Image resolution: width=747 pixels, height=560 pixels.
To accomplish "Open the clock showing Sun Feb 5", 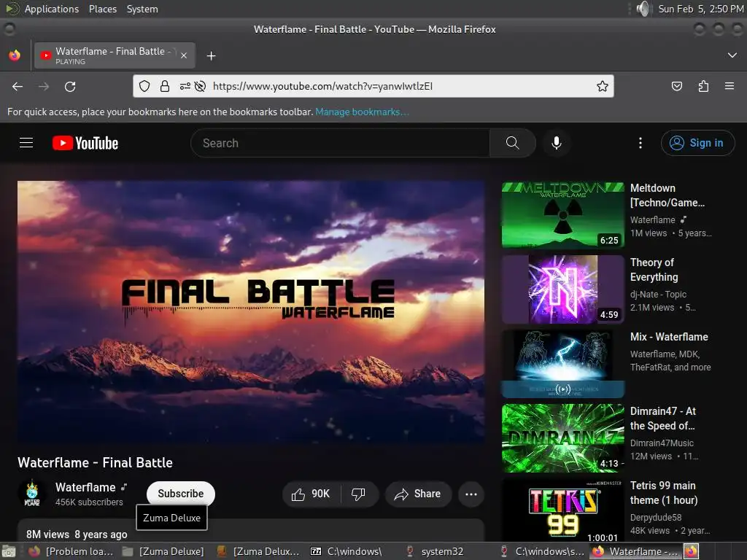I will (700, 9).
